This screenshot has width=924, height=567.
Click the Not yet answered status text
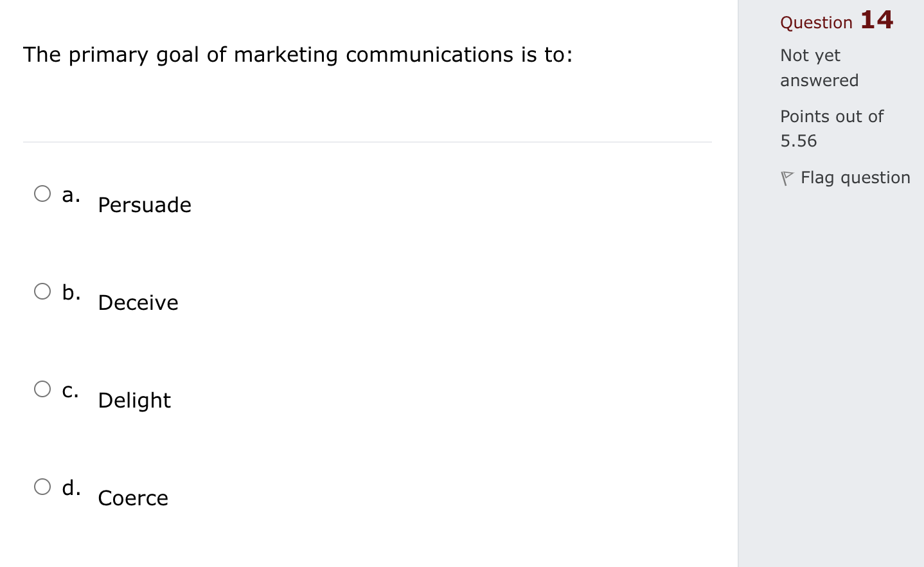pos(819,67)
